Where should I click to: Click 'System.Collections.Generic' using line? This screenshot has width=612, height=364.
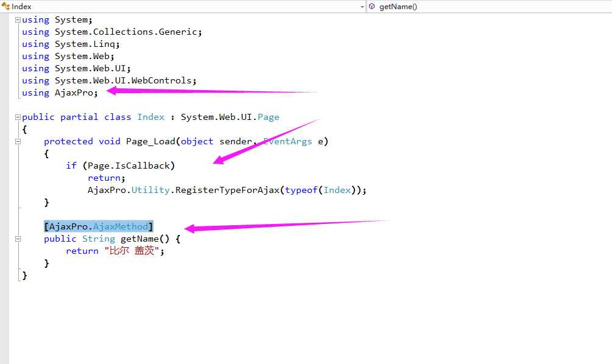(x=112, y=32)
